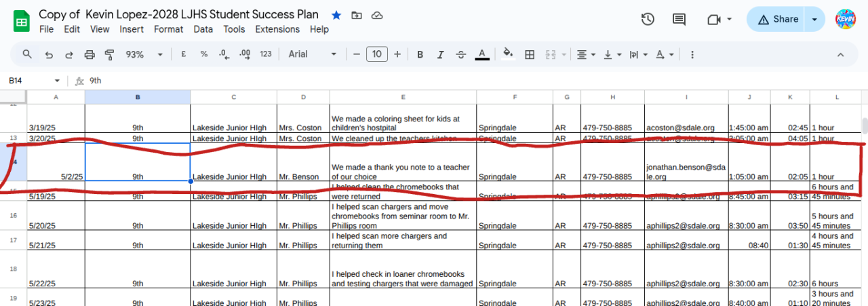Open the comments panel icon

click(679, 19)
